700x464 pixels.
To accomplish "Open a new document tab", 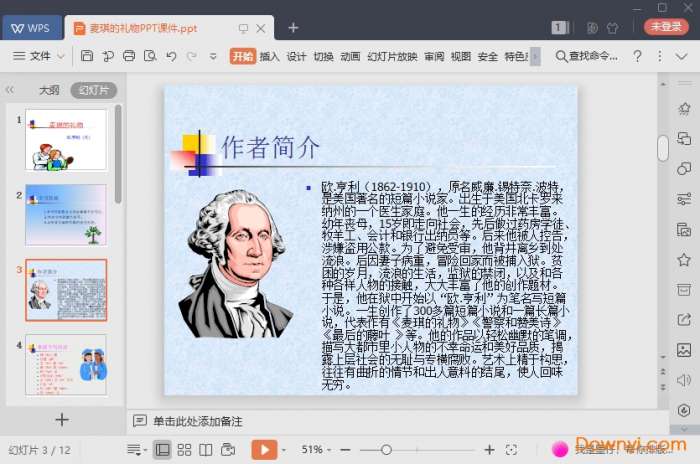I will (x=293, y=28).
